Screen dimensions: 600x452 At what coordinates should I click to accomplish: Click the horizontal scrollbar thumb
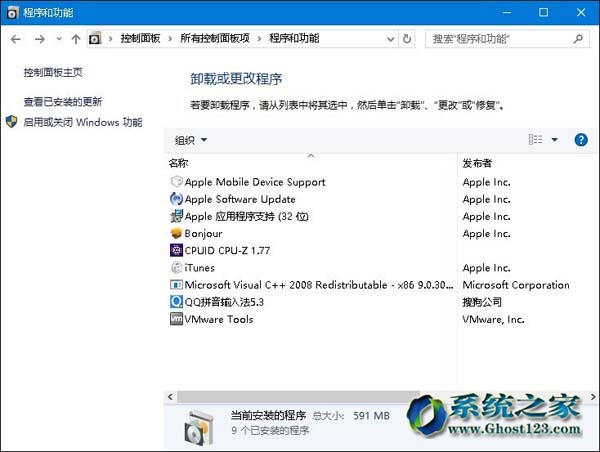(x=298, y=397)
